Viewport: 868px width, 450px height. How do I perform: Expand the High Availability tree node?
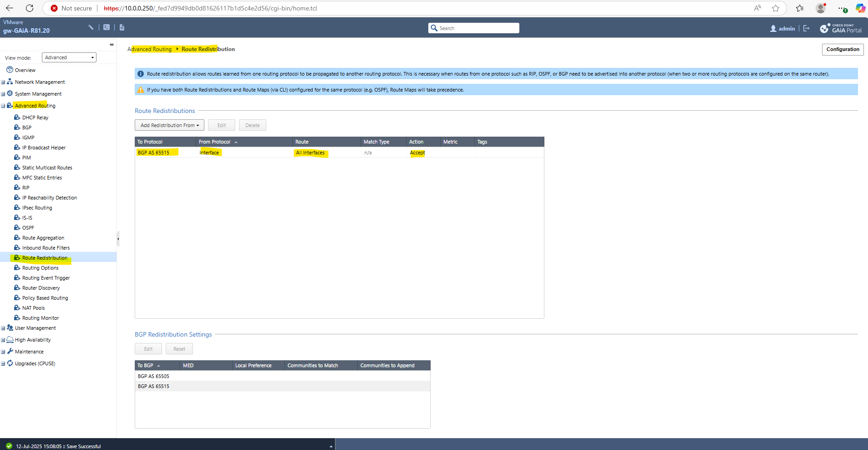point(3,340)
